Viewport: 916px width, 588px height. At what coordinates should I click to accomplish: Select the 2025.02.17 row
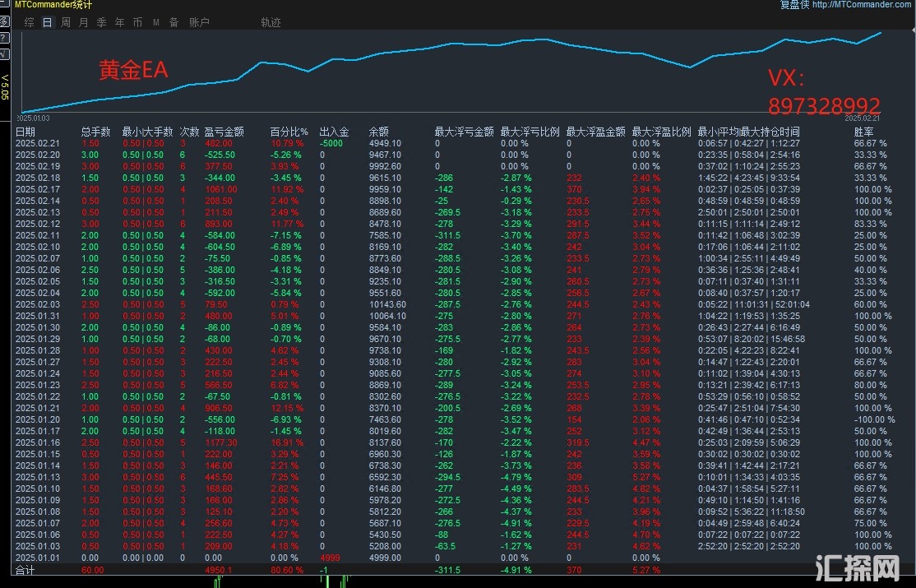click(x=38, y=189)
